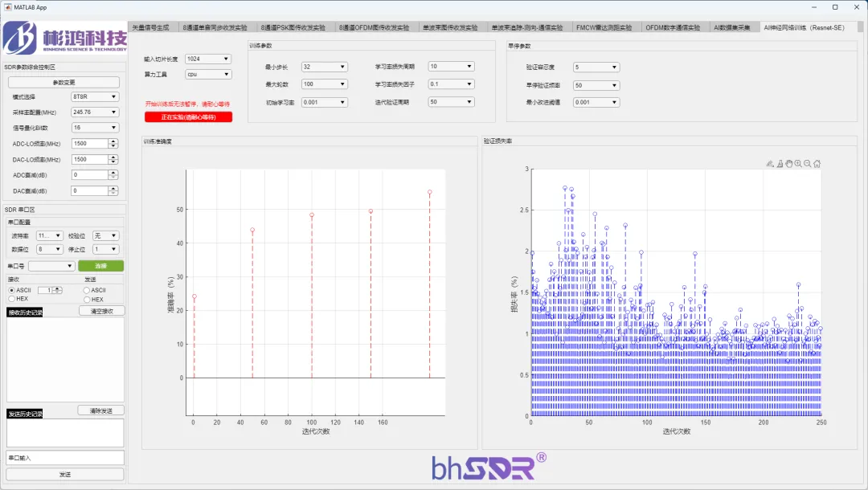Open the 最小改进阈值 dropdown showing 0.001
This screenshot has height=490, width=868.
pyautogui.click(x=596, y=102)
